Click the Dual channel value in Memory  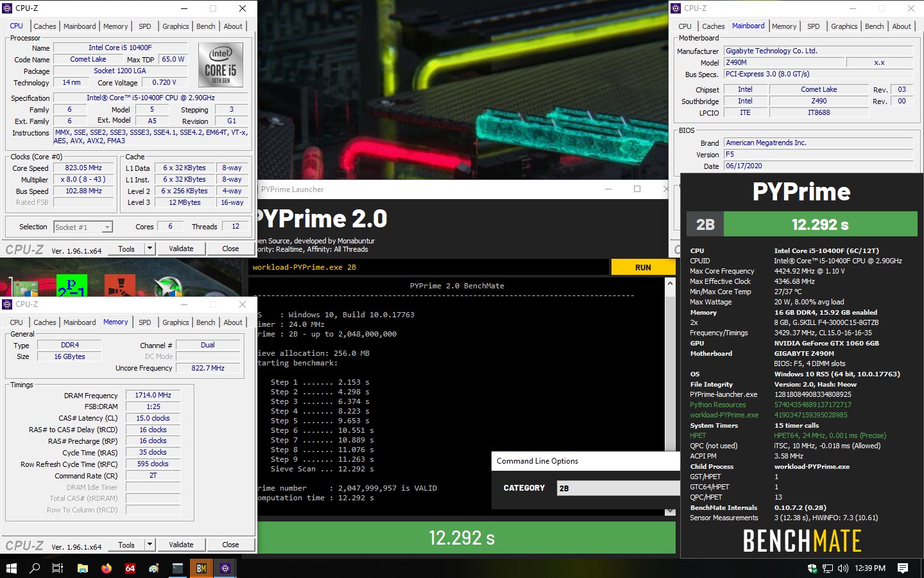(208, 345)
